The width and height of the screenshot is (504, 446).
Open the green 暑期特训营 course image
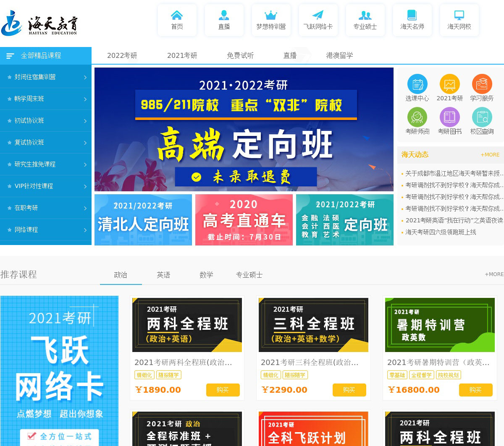click(440, 325)
